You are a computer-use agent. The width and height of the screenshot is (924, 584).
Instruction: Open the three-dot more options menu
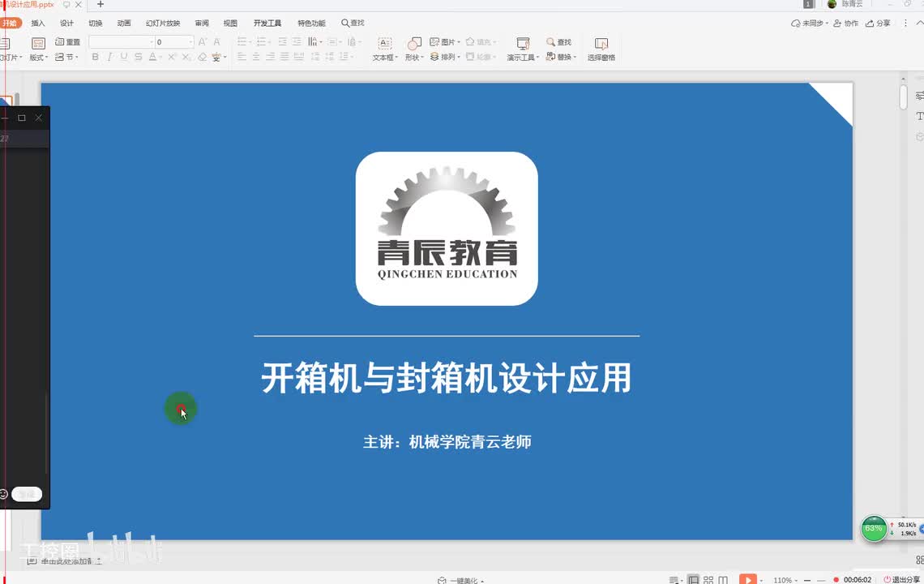[x=905, y=23]
